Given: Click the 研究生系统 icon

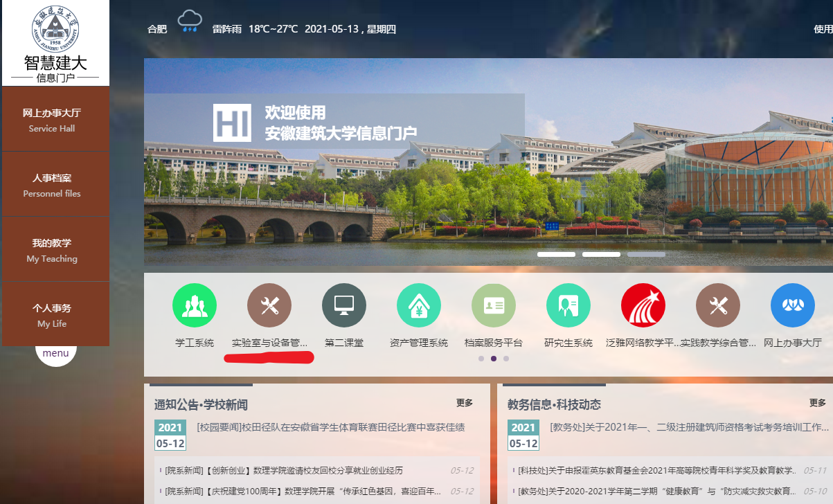Looking at the screenshot, I should coord(568,305).
